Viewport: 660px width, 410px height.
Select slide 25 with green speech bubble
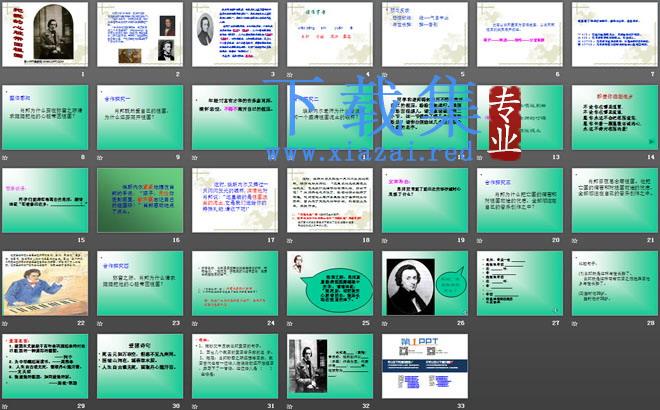coord(330,283)
